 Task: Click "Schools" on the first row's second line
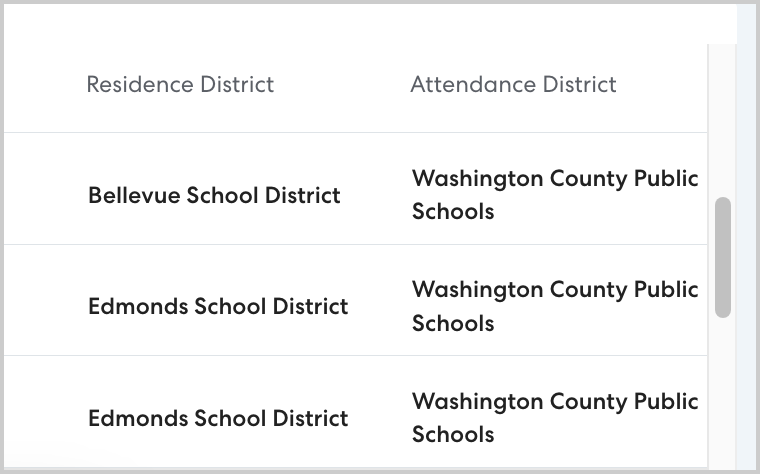(x=453, y=212)
